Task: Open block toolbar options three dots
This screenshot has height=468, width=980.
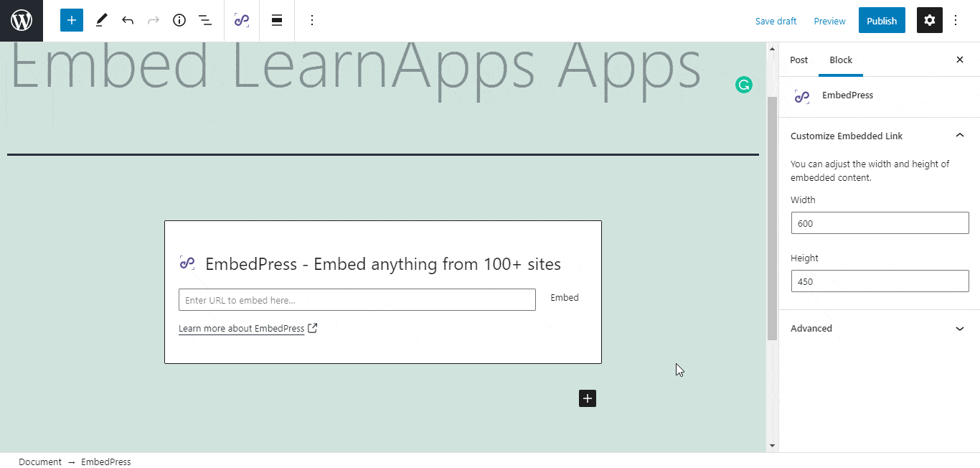Action: click(x=311, y=20)
